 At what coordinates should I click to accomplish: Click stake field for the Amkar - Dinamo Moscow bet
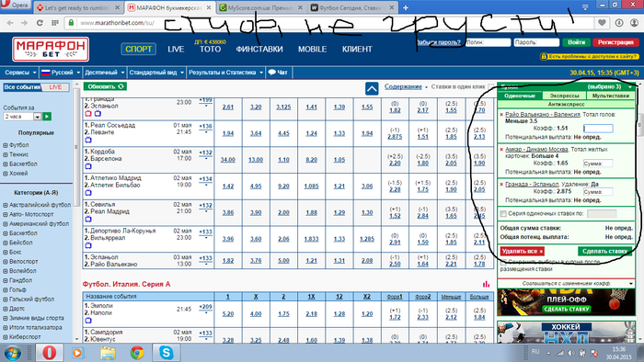598,164
